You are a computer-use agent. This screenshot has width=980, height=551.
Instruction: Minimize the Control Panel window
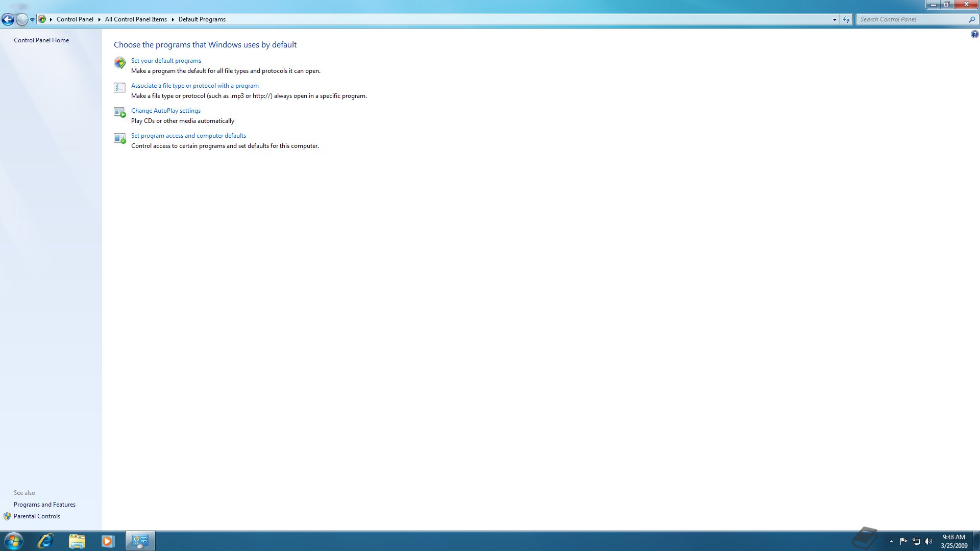pyautogui.click(x=934, y=5)
